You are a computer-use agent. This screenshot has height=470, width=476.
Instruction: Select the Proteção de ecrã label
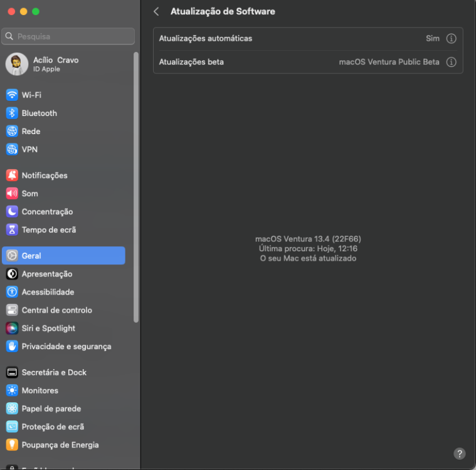point(53,427)
